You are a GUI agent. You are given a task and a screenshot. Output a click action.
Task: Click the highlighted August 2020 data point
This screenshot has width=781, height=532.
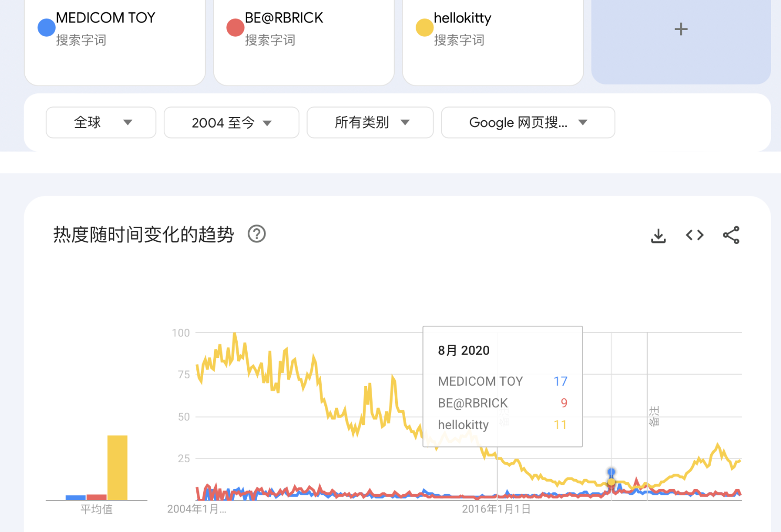click(611, 482)
